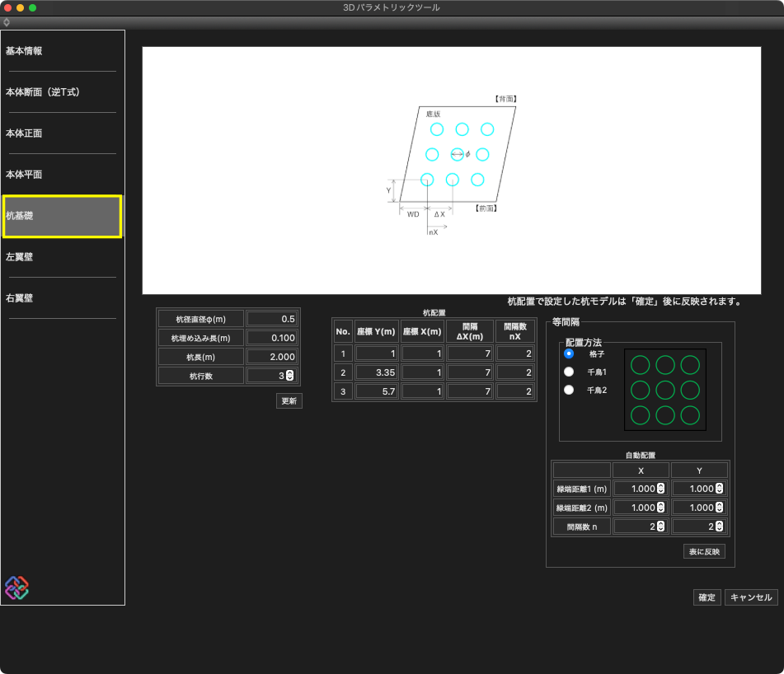Click the キャンセル button
Image resolution: width=784 pixels, height=674 pixels.
tap(751, 597)
